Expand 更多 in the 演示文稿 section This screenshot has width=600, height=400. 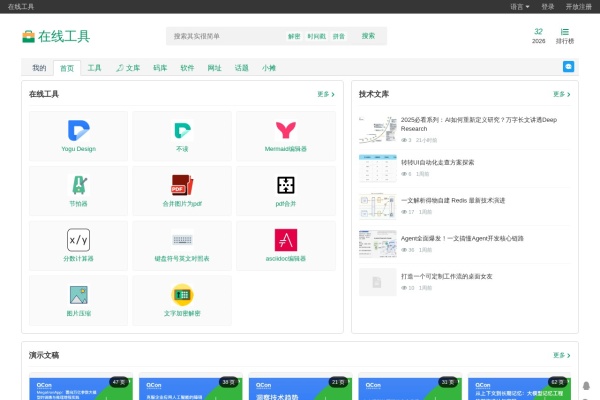click(561, 355)
